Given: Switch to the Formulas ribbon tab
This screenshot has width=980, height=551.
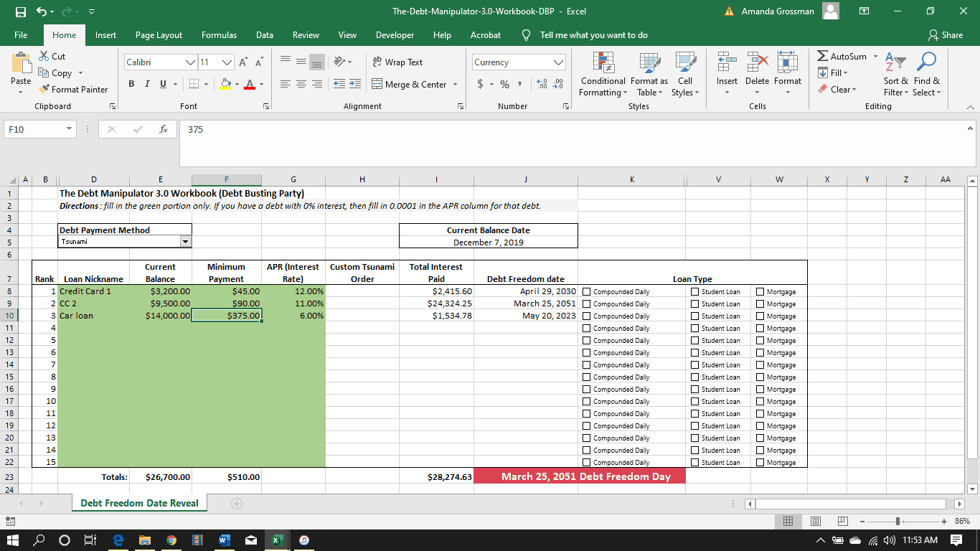Looking at the screenshot, I should 219,35.
